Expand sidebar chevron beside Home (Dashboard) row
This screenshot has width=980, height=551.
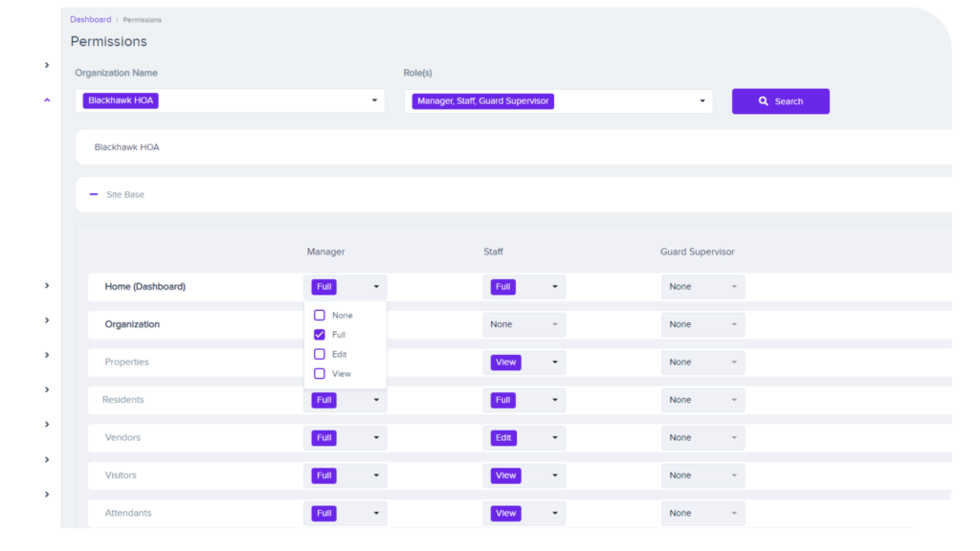(47, 286)
